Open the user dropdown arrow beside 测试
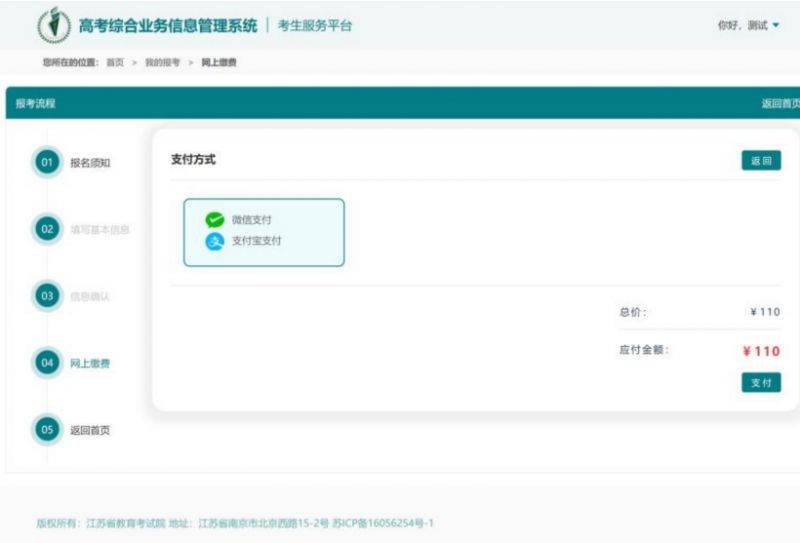Screen dimensions: 800x543 pos(776,26)
